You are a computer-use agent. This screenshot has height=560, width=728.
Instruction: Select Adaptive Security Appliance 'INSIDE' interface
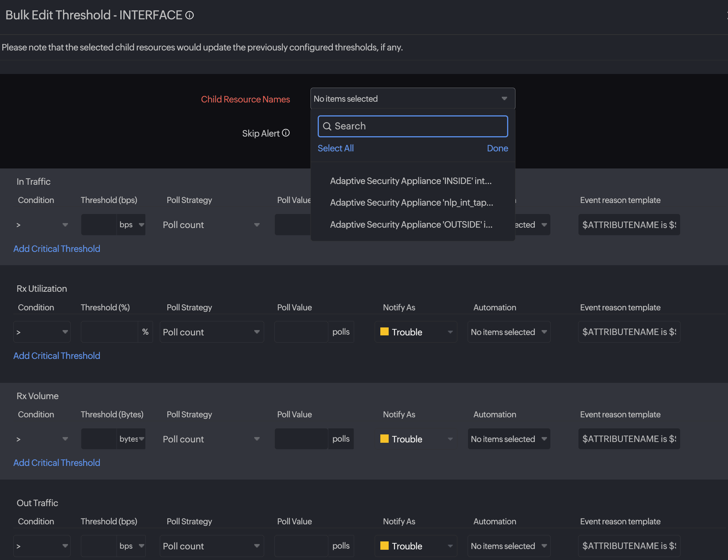click(x=411, y=181)
